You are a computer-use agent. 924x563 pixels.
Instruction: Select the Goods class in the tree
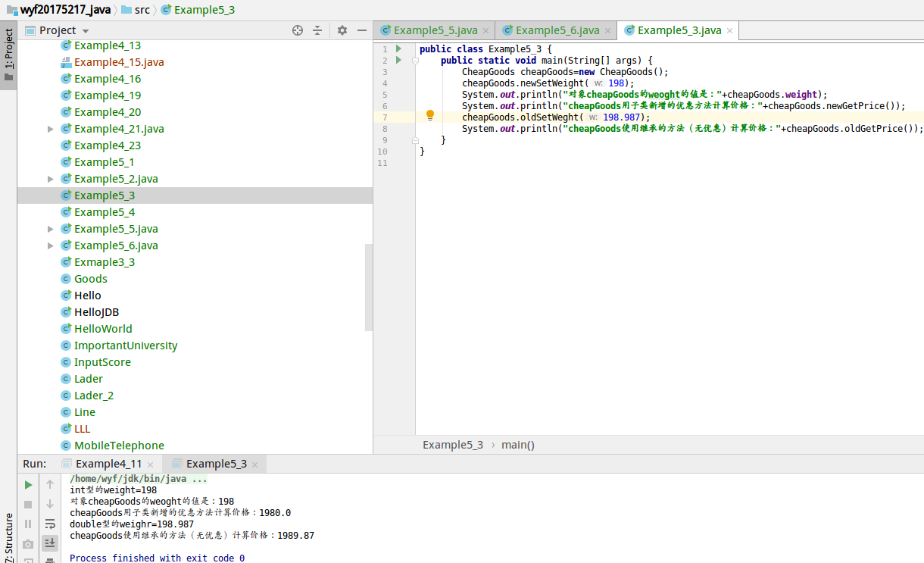(x=91, y=279)
